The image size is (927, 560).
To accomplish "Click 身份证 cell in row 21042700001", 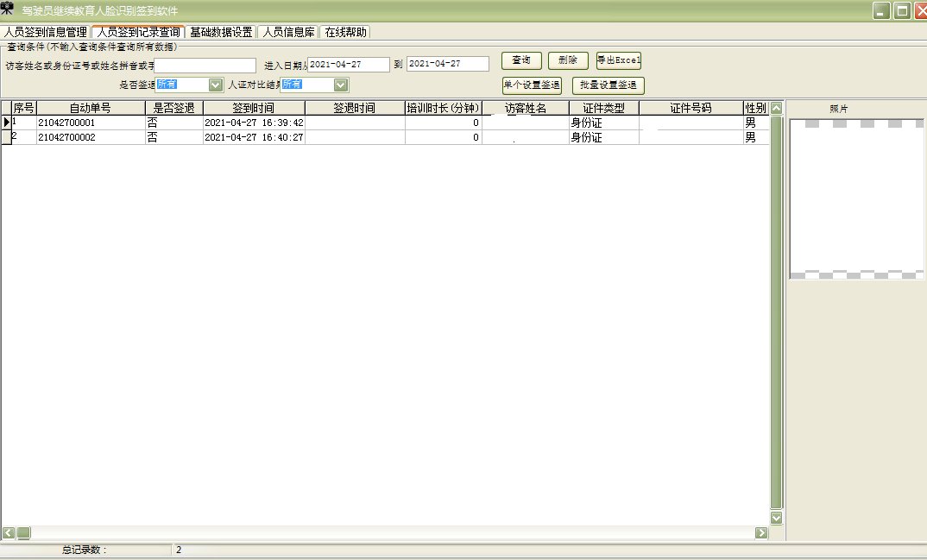I will (603, 123).
